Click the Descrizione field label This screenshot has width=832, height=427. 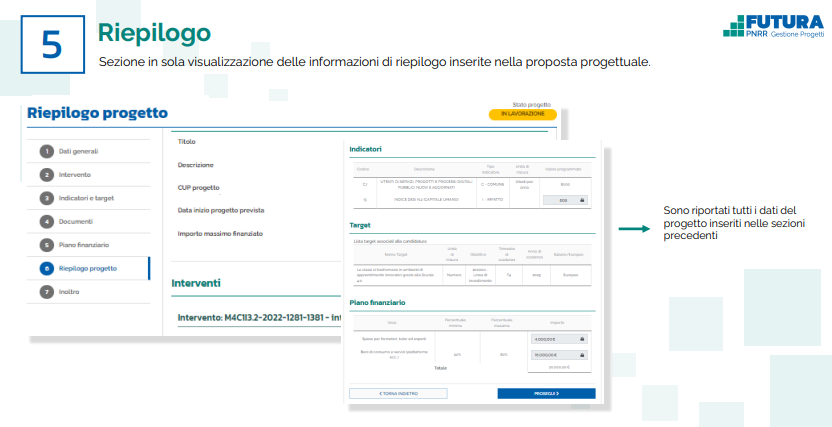point(196,165)
